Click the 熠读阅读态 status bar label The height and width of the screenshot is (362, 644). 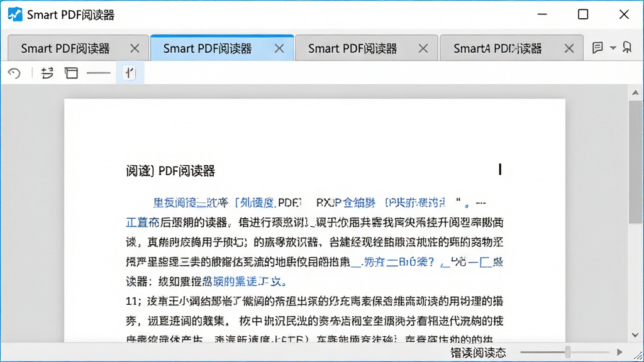(478, 353)
